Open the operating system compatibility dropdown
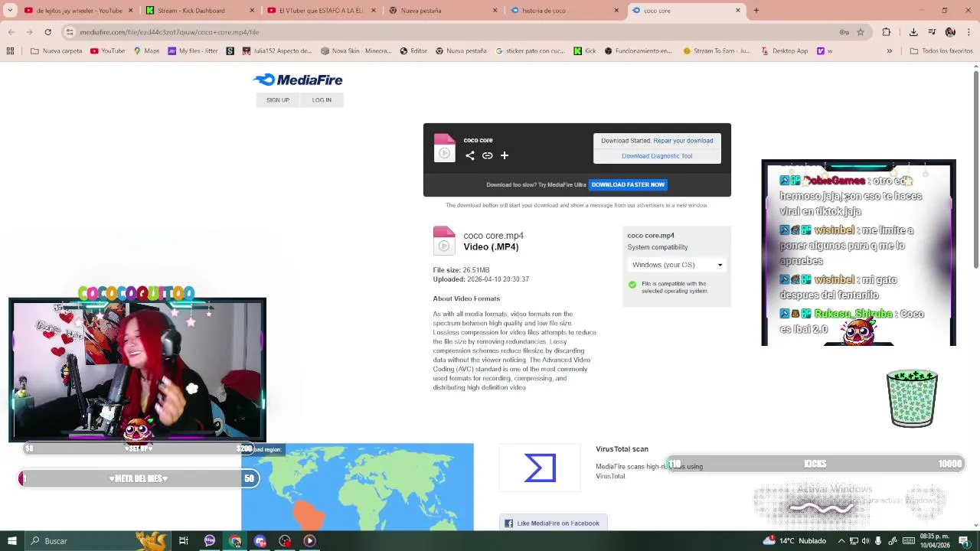The height and width of the screenshot is (551, 980). click(677, 265)
